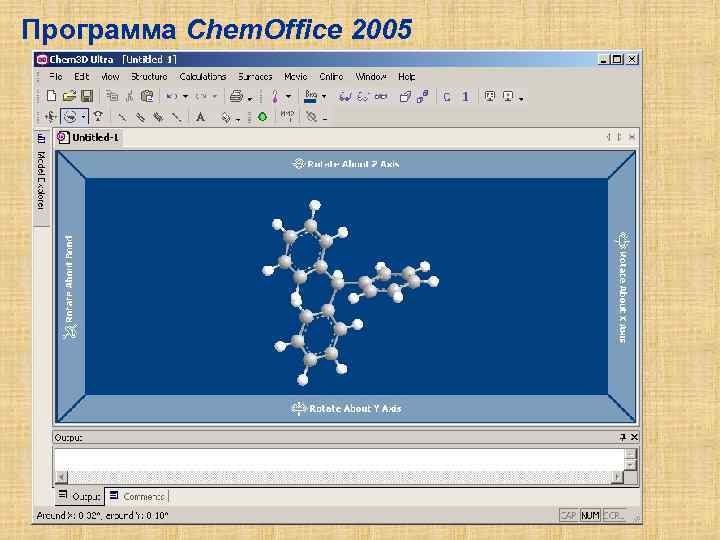Open the Redo history dropdown arrow
This screenshot has width=720, height=540.
pos(214,97)
